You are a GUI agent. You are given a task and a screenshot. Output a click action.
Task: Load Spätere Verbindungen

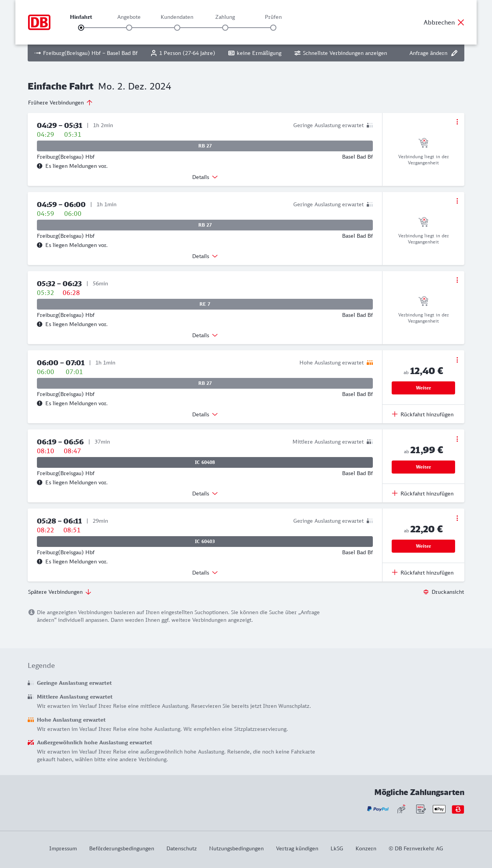60,592
